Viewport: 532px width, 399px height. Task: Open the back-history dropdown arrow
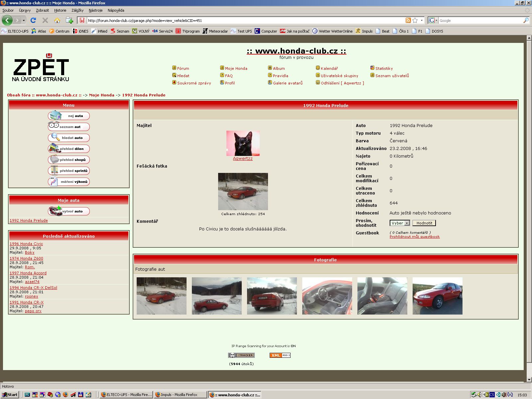pyautogui.click(x=24, y=20)
